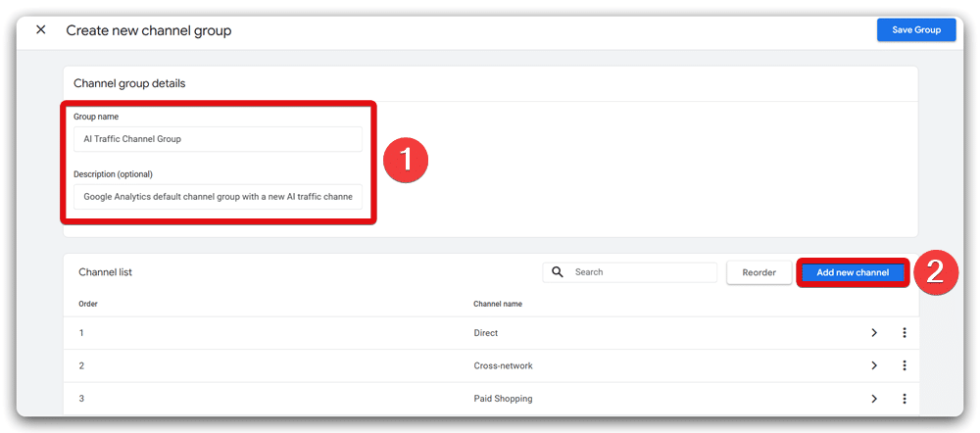Image resolution: width=980 pixels, height=433 pixels.
Task: Close the Create new channel group dialog
Action: click(40, 29)
